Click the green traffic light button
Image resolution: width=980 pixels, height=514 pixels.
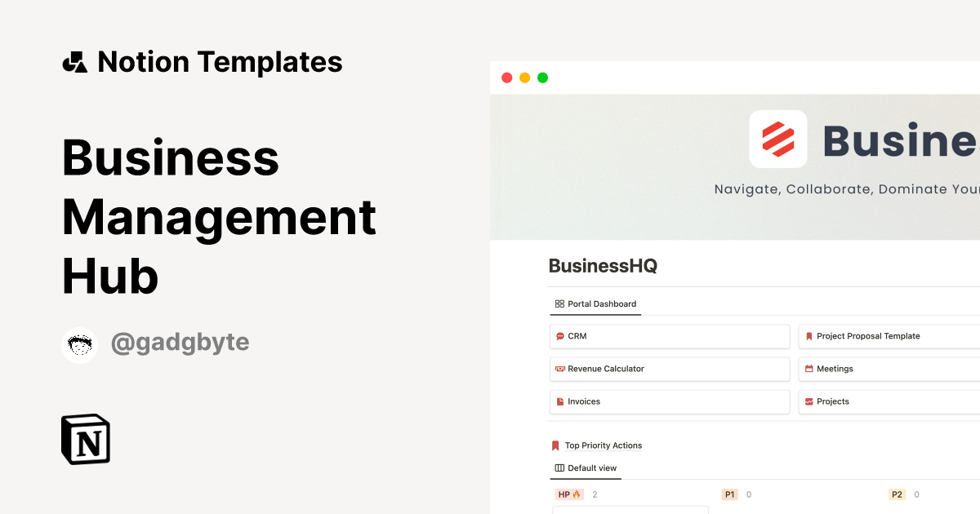542,78
